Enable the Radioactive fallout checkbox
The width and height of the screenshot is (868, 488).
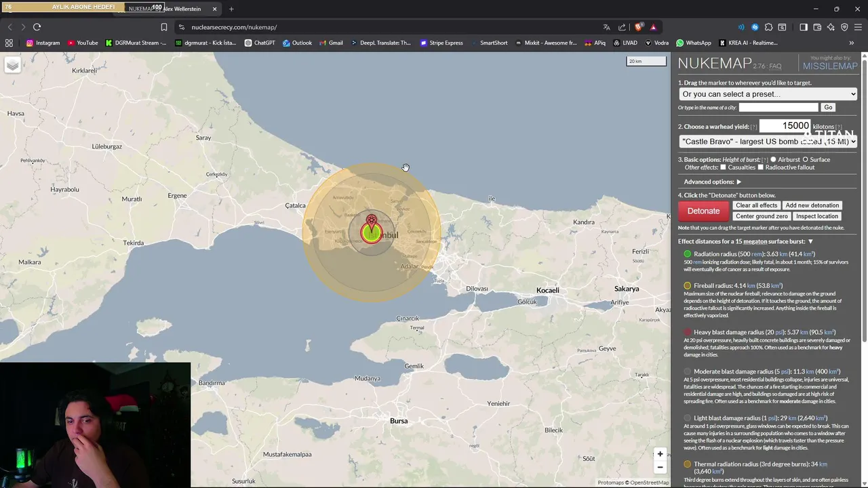760,167
